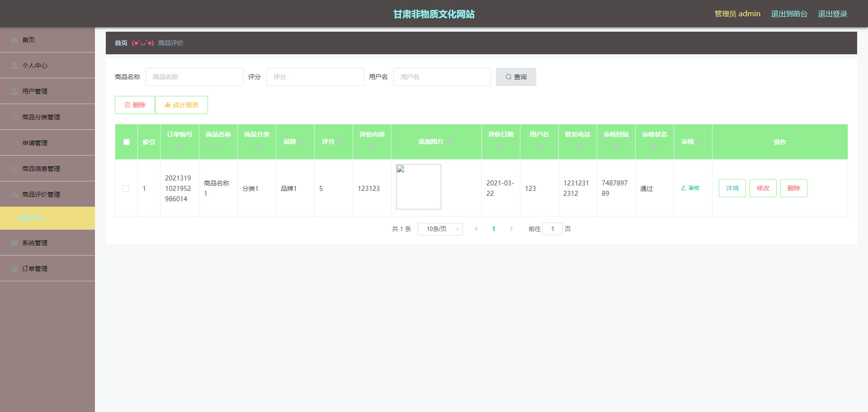Click the home icon beside 首页

(14, 40)
